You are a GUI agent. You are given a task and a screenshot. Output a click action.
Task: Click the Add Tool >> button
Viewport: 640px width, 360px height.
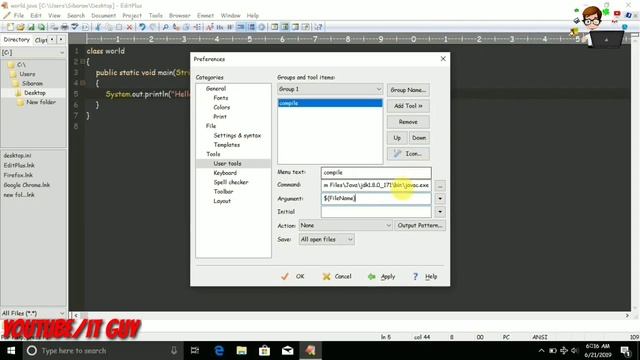click(408, 106)
